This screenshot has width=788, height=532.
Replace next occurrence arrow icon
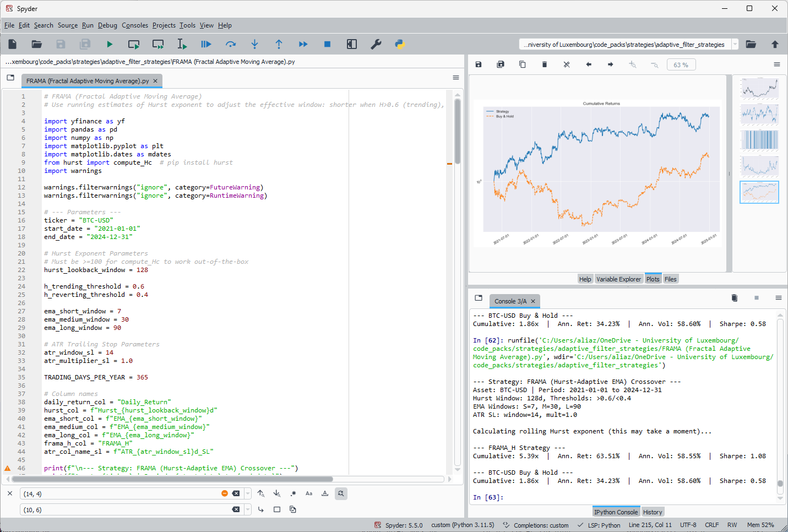[x=261, y=509]
